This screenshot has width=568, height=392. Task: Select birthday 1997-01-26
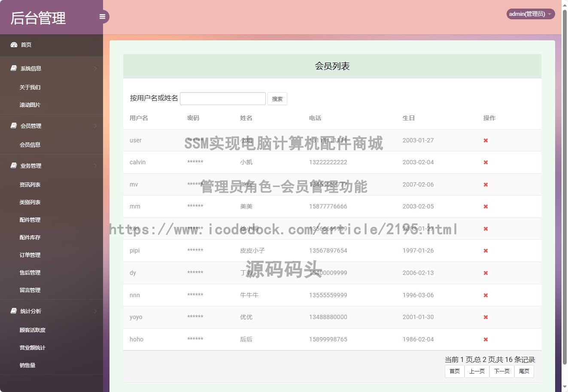pyautogui.click(x=418, y=250)
